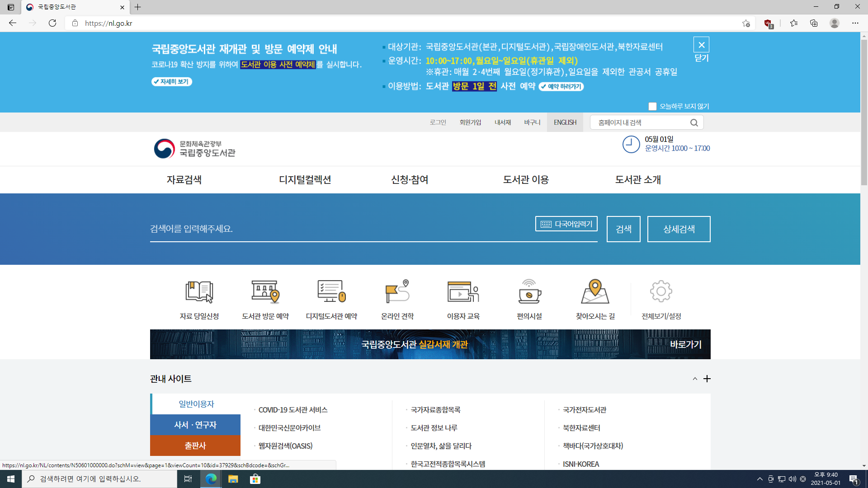Screen dimensions: 868x488
Task: Open the 도서관 방문 예약 icon
Action: (265, 291)
